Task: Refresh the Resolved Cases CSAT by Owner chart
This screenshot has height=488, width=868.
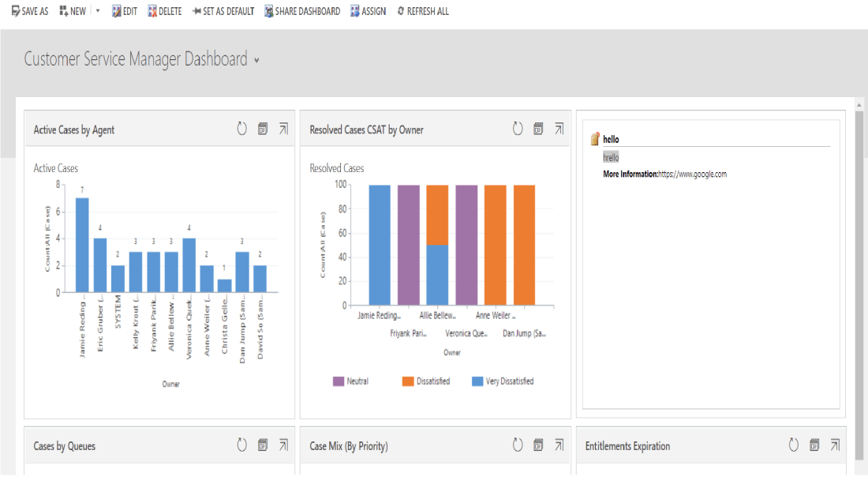Action: point(518,130)
